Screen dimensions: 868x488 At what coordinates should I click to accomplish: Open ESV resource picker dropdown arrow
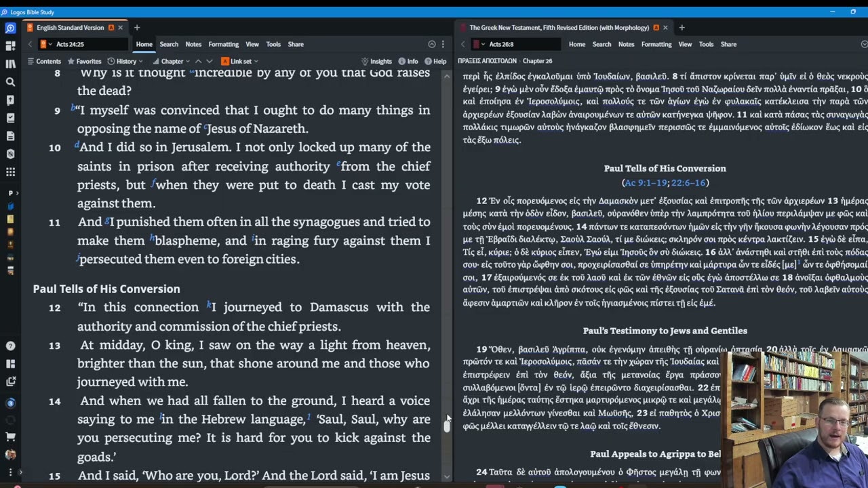(x=50, y=44)
